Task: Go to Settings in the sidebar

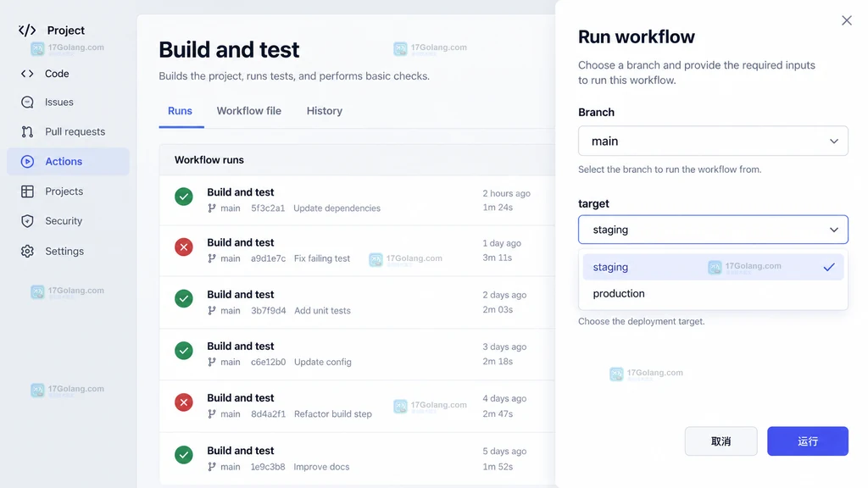Action: [64, 251]
